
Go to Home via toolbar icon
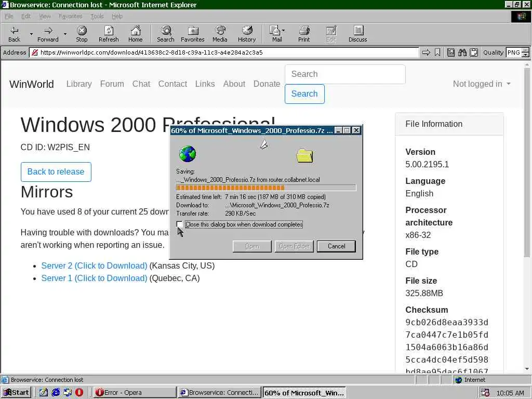click(x=136, y=34)
